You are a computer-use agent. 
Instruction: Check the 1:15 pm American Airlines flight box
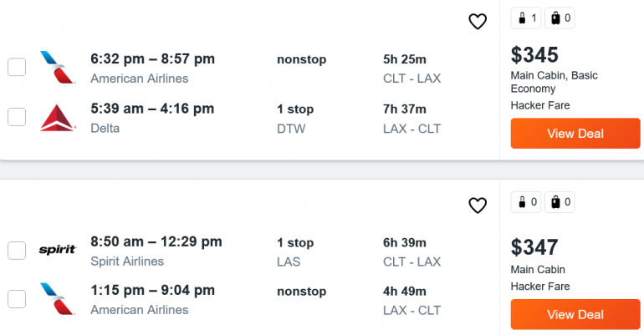(17, 300)
